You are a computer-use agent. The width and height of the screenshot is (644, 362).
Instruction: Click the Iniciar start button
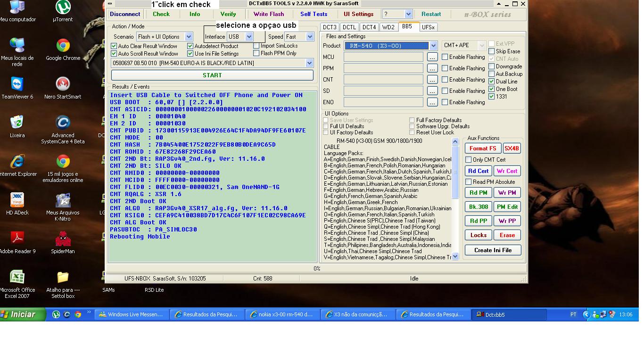click(23, 314)
